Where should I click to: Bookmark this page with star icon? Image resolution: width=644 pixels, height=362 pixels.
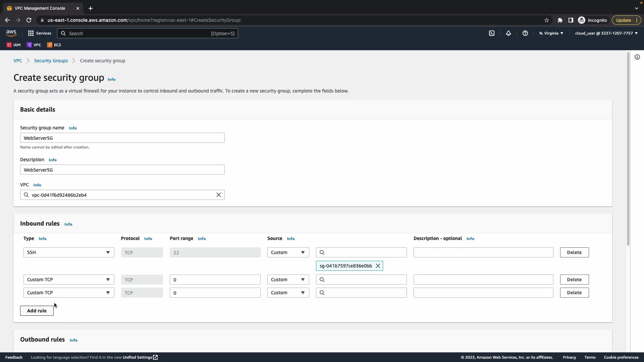[547, 20]
